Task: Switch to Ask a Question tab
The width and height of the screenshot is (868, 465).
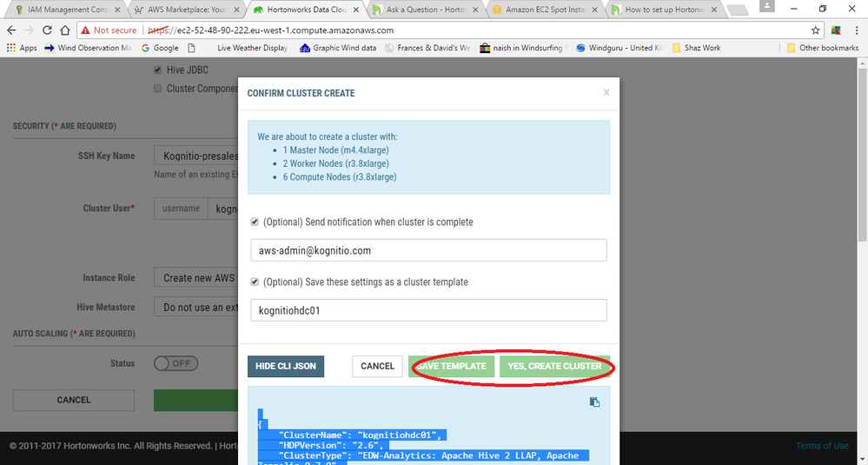Action: 427,10
